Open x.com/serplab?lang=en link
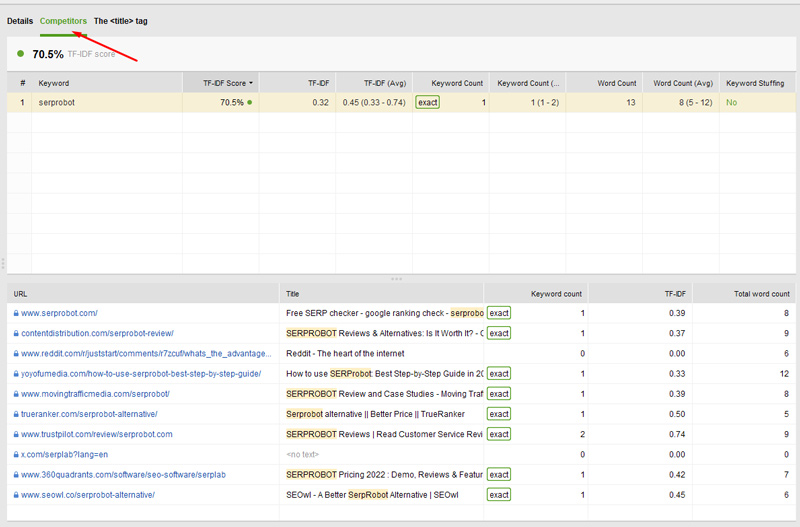 (64, 455)
